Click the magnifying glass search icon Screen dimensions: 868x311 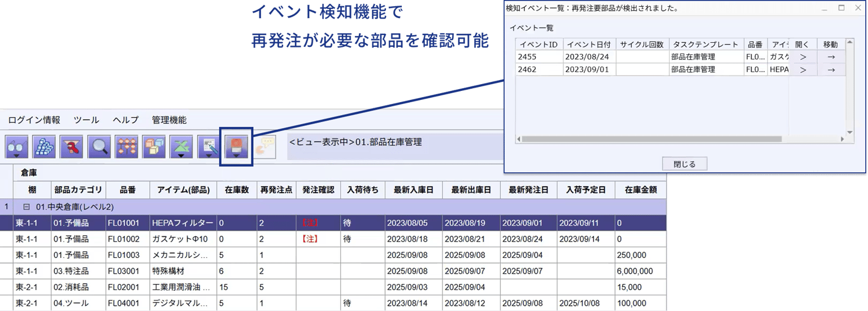pos(99,147)
